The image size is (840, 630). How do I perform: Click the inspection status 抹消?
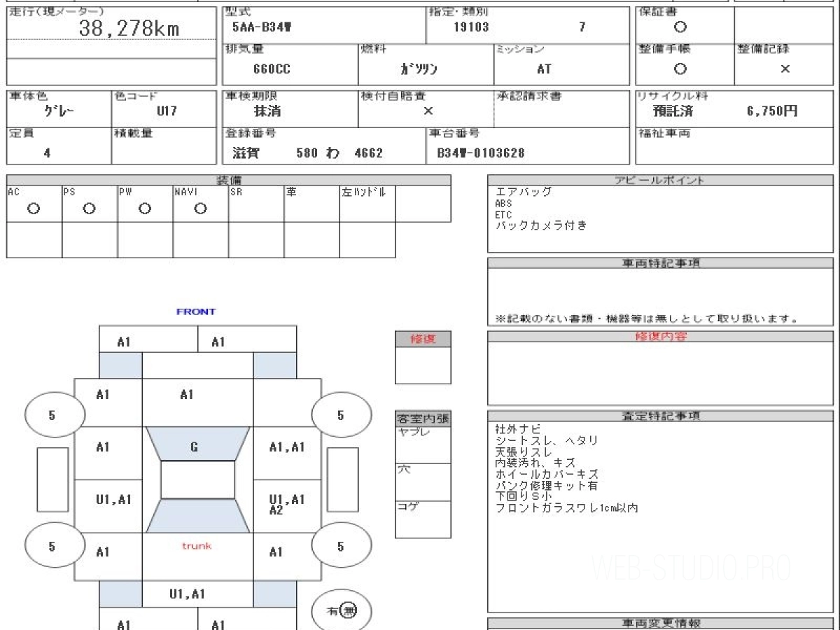pyautogui.click(x=267, y=111)
